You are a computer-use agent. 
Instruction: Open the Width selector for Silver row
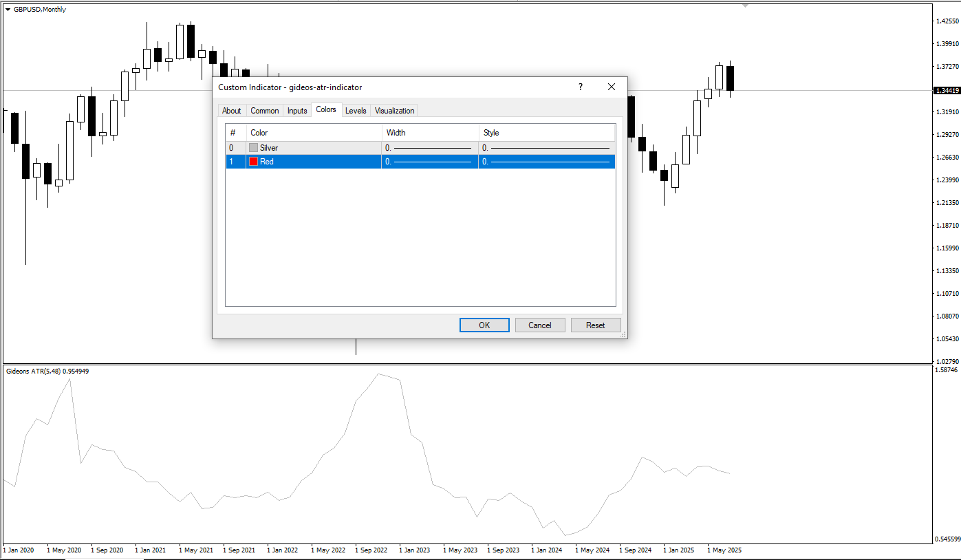(x=429, y=148)
